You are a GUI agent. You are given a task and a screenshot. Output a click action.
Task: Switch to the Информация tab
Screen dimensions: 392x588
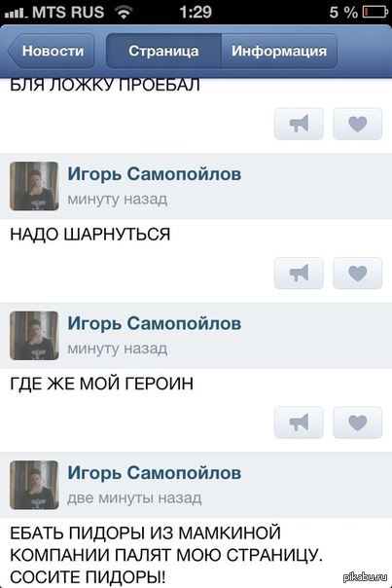pos(279,51)
